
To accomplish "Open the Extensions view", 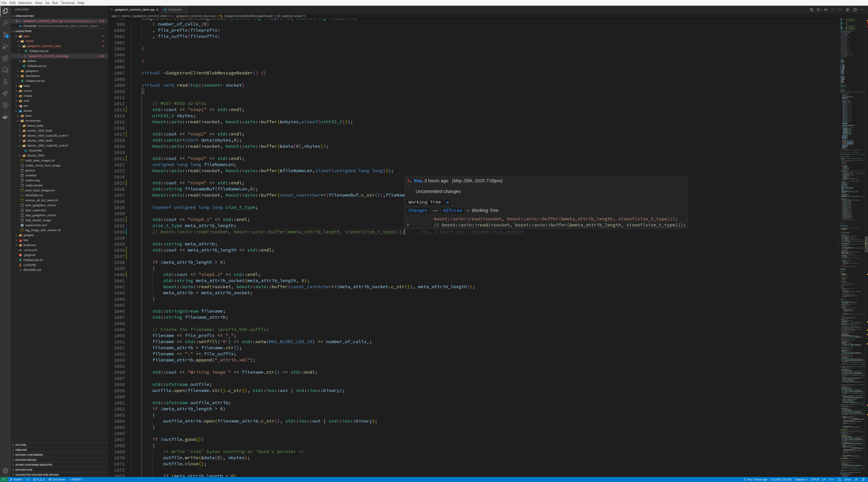I will click(x=5, y=58).
